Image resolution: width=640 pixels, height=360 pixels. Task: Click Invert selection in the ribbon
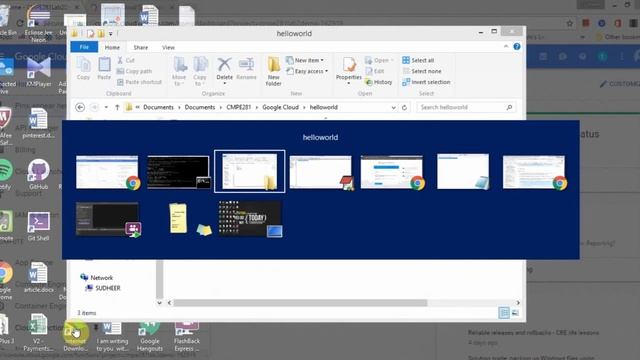pyautogui.click(x=427, y=82)
